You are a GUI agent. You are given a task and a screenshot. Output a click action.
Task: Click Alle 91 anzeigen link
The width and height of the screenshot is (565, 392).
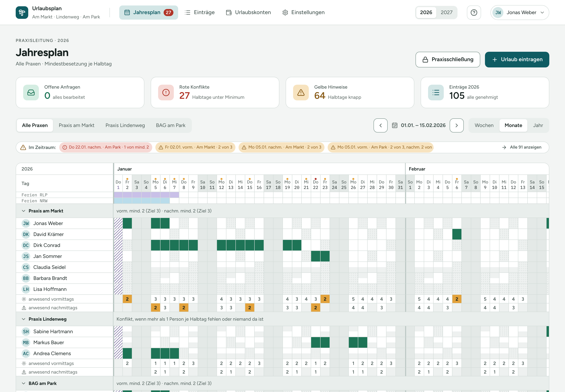click(522, 147)
